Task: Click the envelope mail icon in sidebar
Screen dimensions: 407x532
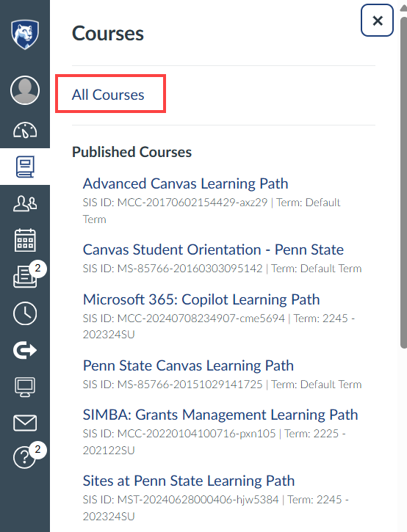Action: pyautogui.click(x=25, y=423)
